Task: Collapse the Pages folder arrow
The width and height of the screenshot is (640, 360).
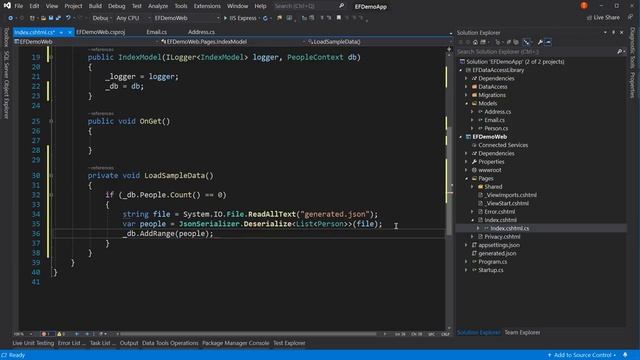Action: point(467,179)
